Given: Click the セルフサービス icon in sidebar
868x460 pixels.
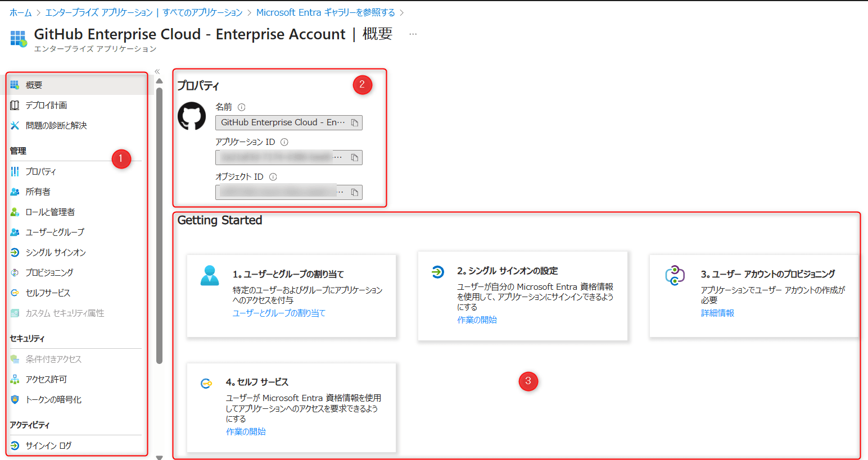Looking at the screenshot, I should pos(15,293).
